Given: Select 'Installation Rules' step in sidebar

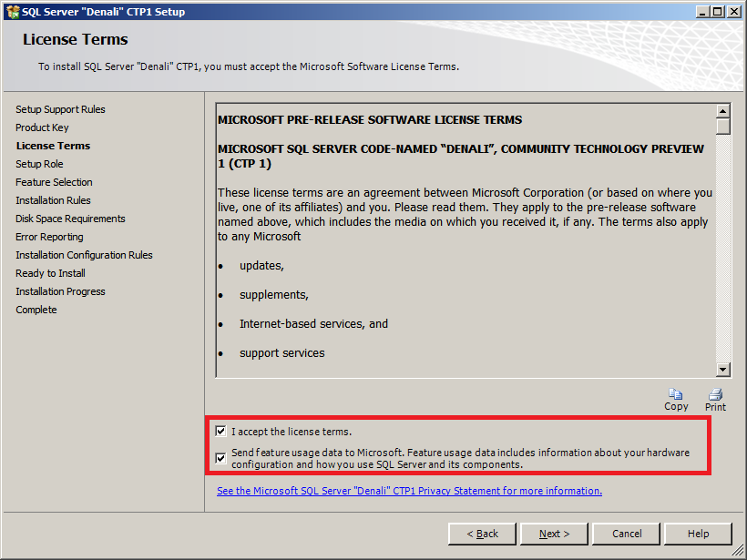Looking at the screenshot, I should click(53, 200).
